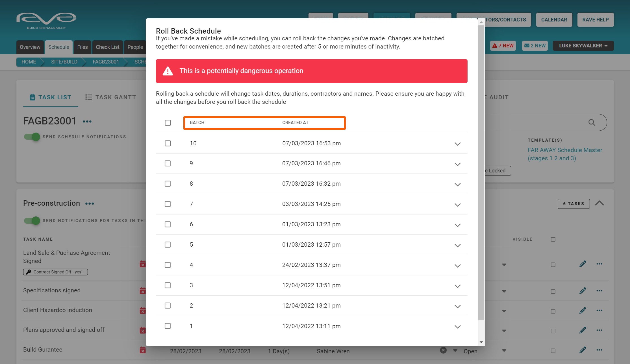
Task: Click the 7 NEW alerts badge
Action: 503,46
